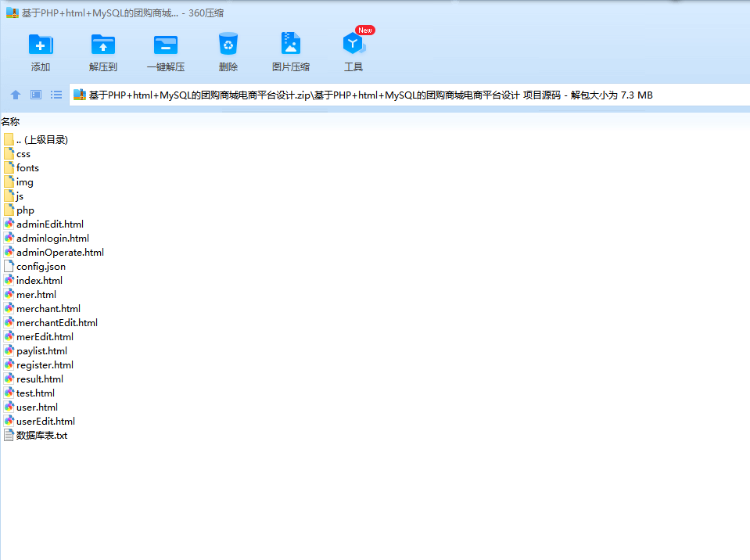Select the merchantEdit.html file
Screen dimensions: 750x560
tap(51, 323)
